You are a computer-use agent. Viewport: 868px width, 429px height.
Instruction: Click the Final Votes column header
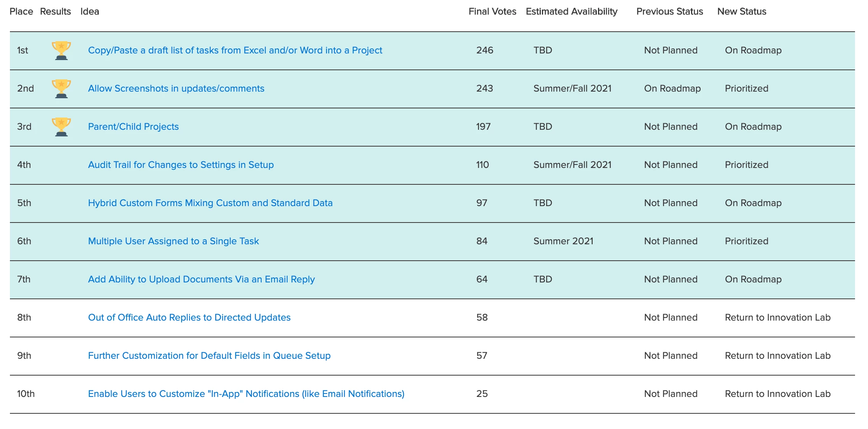click(x=492, y=11)
